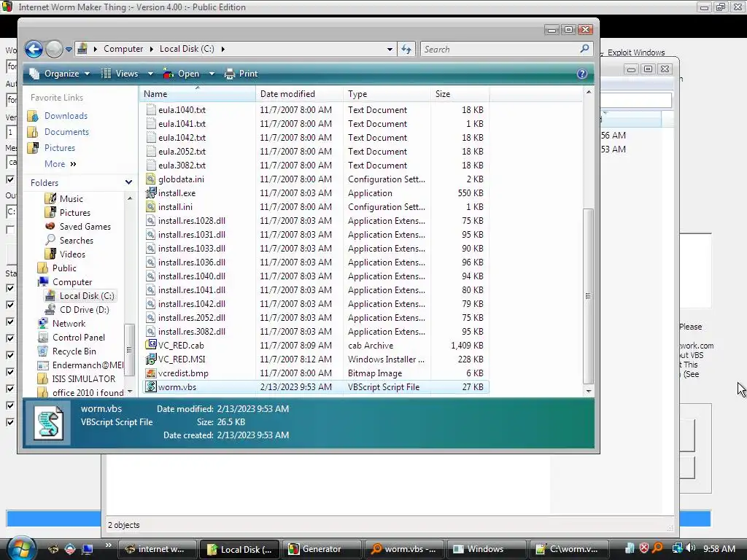Select Computer in the address breadcrumb
747x560 pixels.
[x=123, y=49]
